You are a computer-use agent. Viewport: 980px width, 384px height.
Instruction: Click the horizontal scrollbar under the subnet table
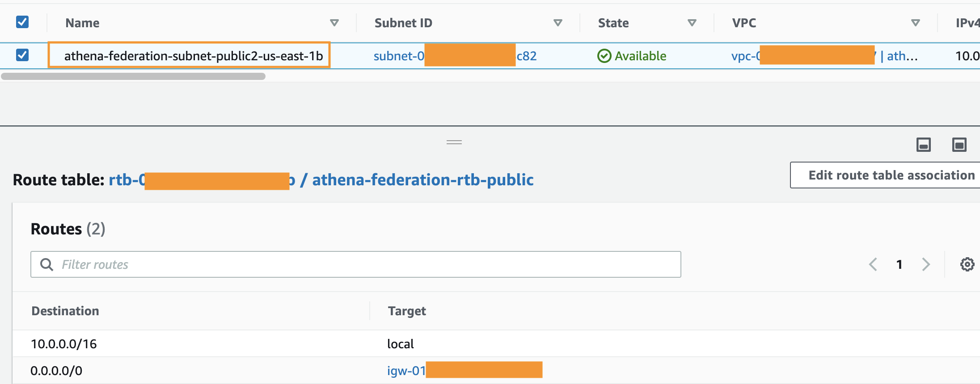133,76
